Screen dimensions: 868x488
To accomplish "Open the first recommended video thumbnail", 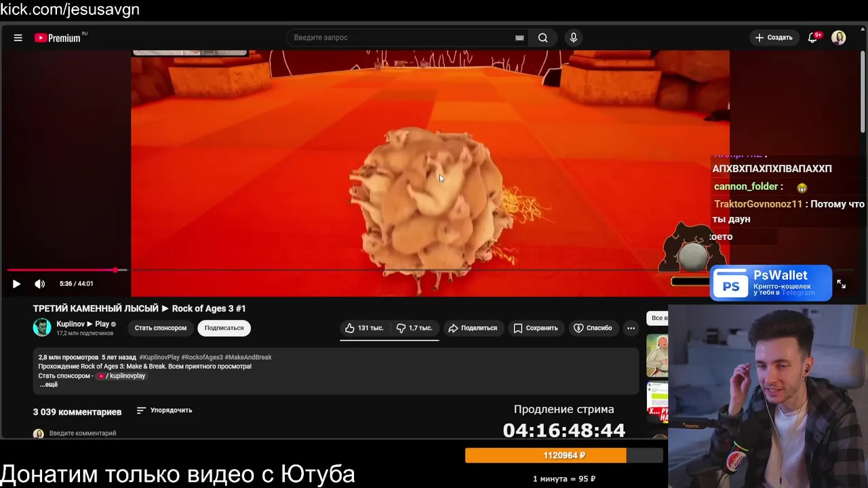I will click(657, 355).
